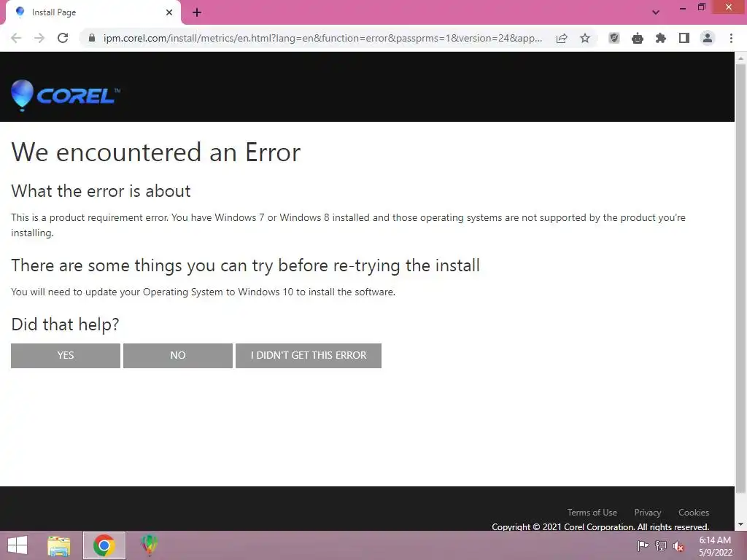Click the browser back arrow
747x560 pixels.
click(x=16, y=38)
